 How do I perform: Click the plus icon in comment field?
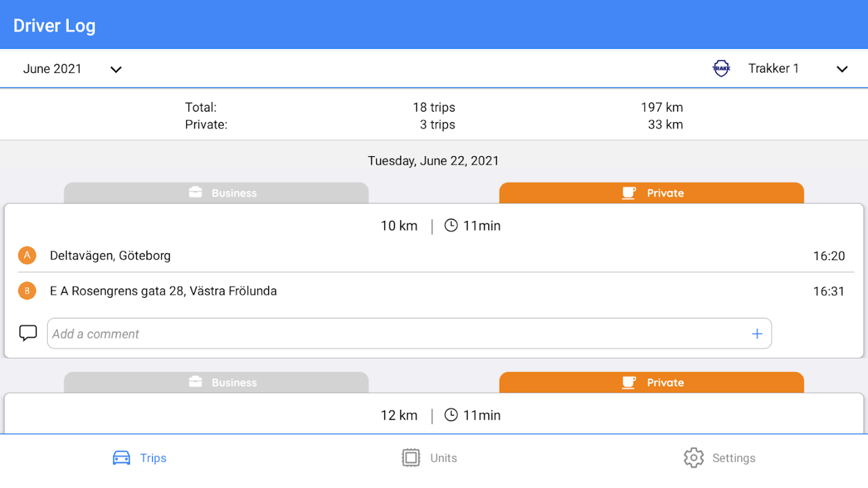coord(757,334)
